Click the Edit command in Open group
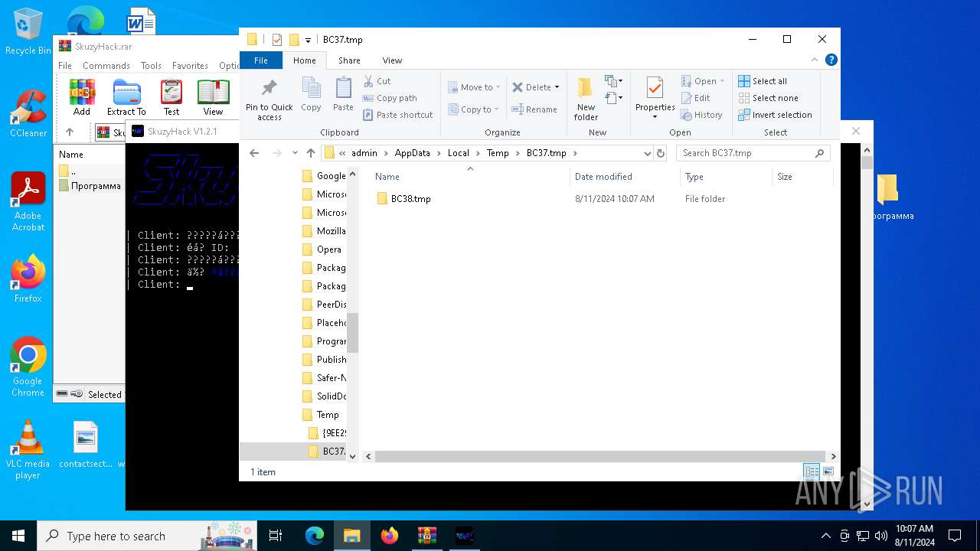 point(695,98)
